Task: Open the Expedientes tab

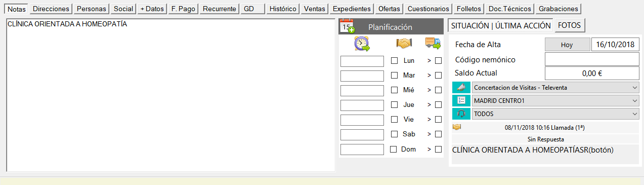Action: tap(352, 9)
